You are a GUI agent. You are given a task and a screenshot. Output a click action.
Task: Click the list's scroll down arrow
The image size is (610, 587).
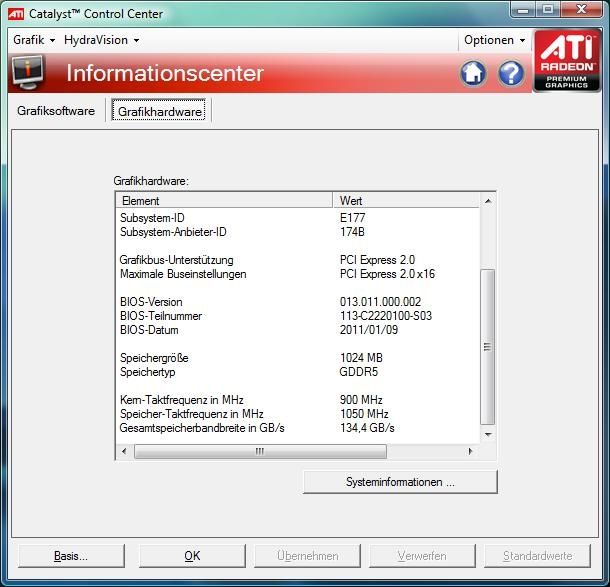point(488,435)
